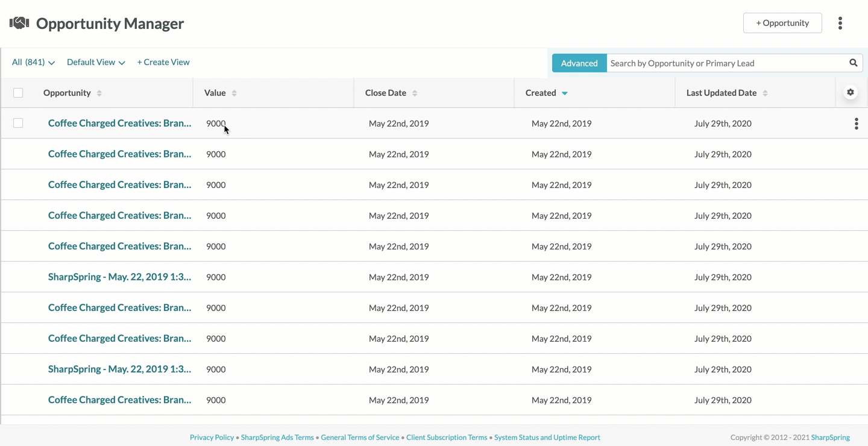Sort by the Opportunity column arrows

pos(99,93)
